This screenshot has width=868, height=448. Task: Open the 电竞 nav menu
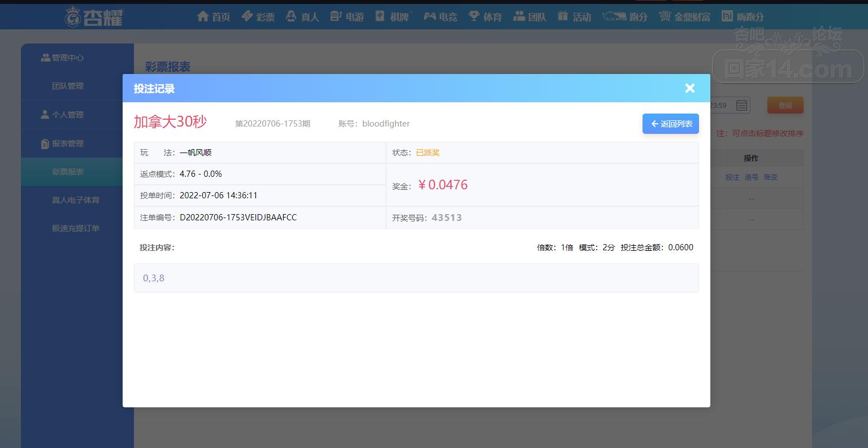pyautogui.click(x=440, y=16)
